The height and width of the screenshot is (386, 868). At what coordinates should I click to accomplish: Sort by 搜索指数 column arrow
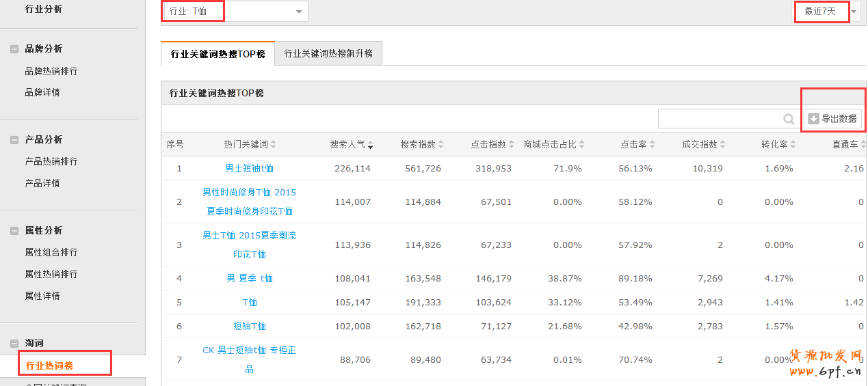[440, 145]
